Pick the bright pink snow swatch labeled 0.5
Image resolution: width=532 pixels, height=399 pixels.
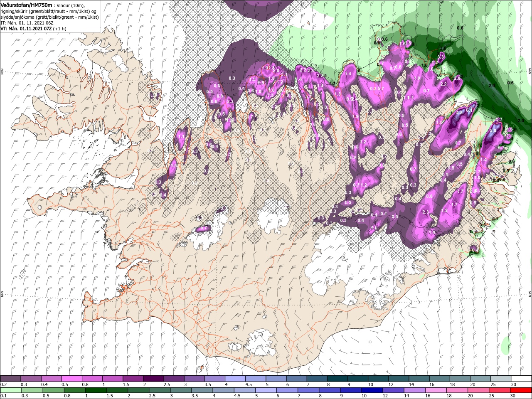coord(71,379)
